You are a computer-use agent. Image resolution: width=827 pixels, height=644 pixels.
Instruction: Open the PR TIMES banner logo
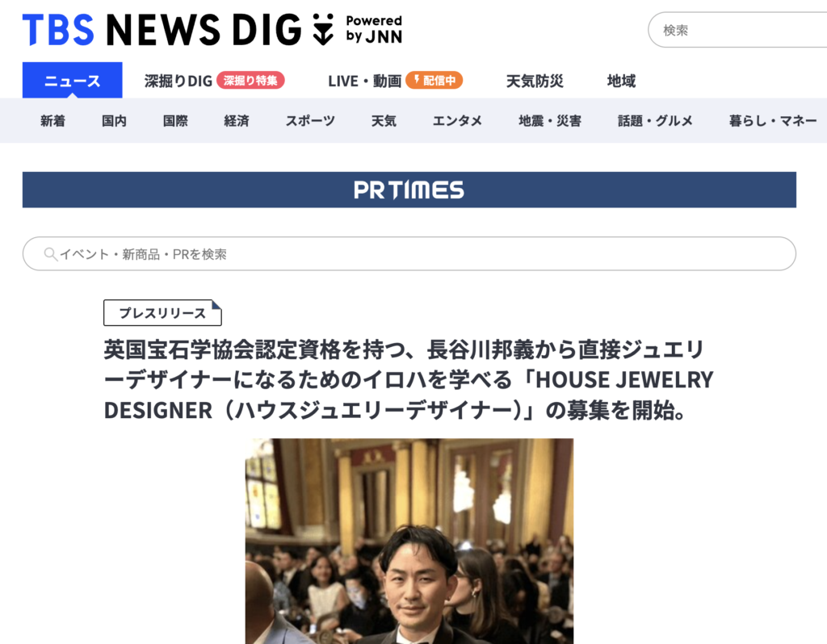(x=409, y=190)
